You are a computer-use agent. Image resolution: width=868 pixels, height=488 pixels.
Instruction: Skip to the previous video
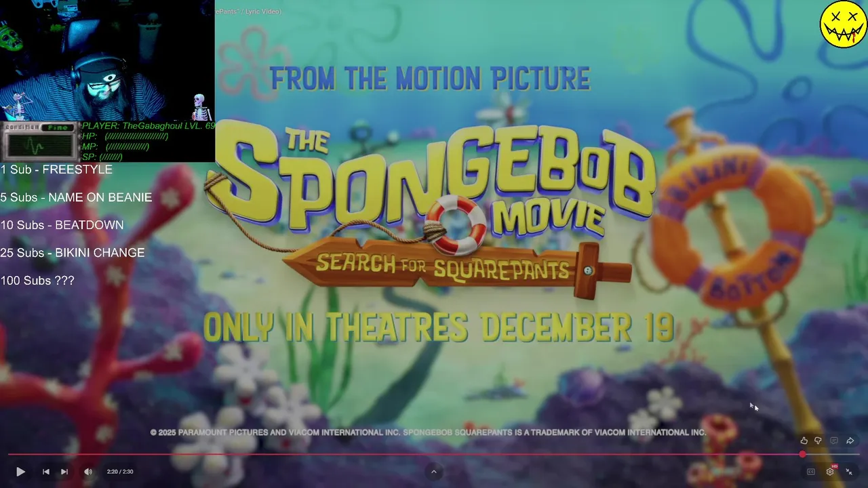pyautogui.click(x=46, y=472)
